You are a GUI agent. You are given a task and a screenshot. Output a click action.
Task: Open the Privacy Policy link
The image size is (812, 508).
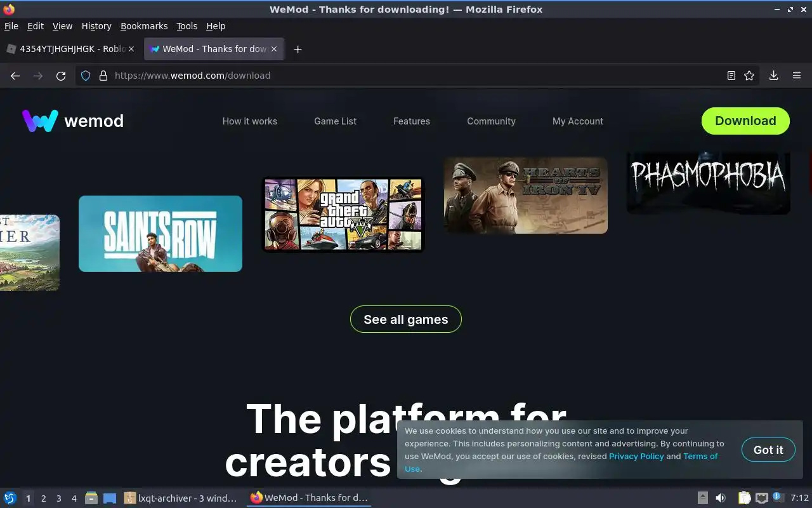click(x=636, y=456)
